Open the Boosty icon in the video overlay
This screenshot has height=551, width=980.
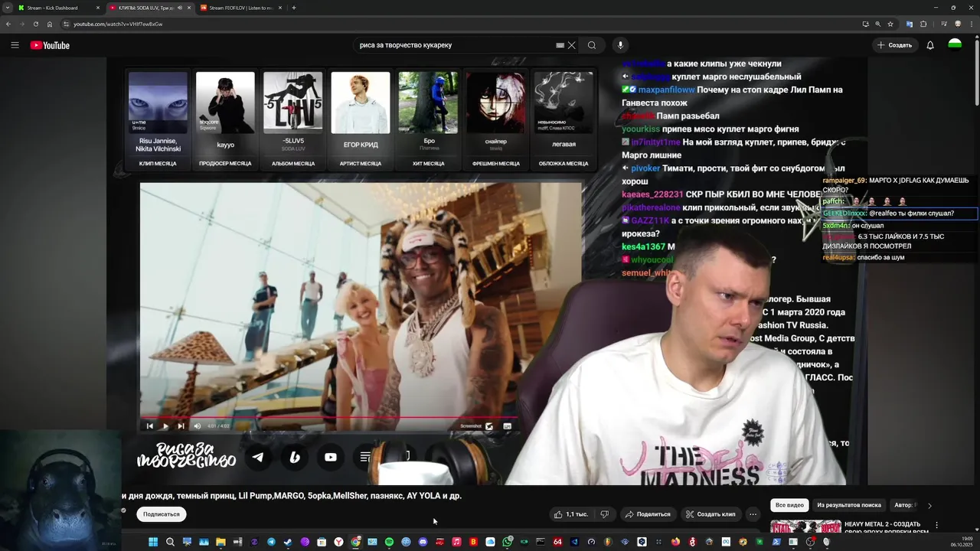[294, 457]
